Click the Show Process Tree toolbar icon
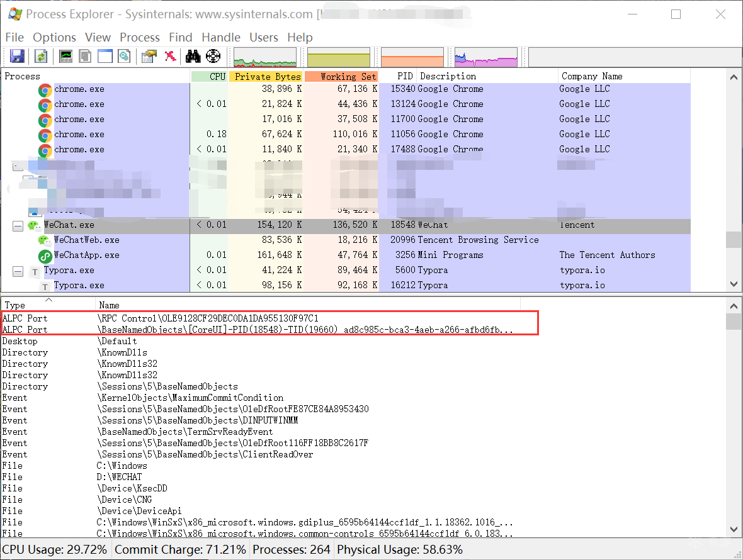Viewport: 743px width, 560px height. point(85,57)
